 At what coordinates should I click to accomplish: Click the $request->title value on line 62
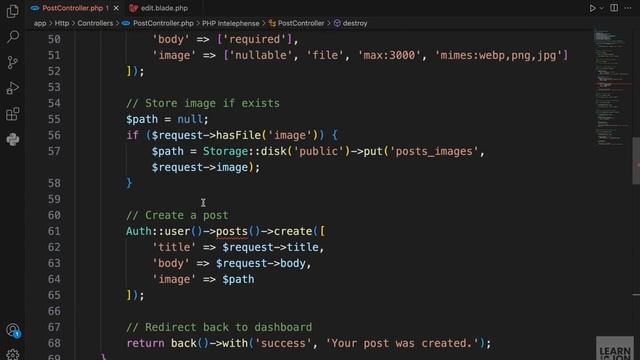(x=270, y=247)
